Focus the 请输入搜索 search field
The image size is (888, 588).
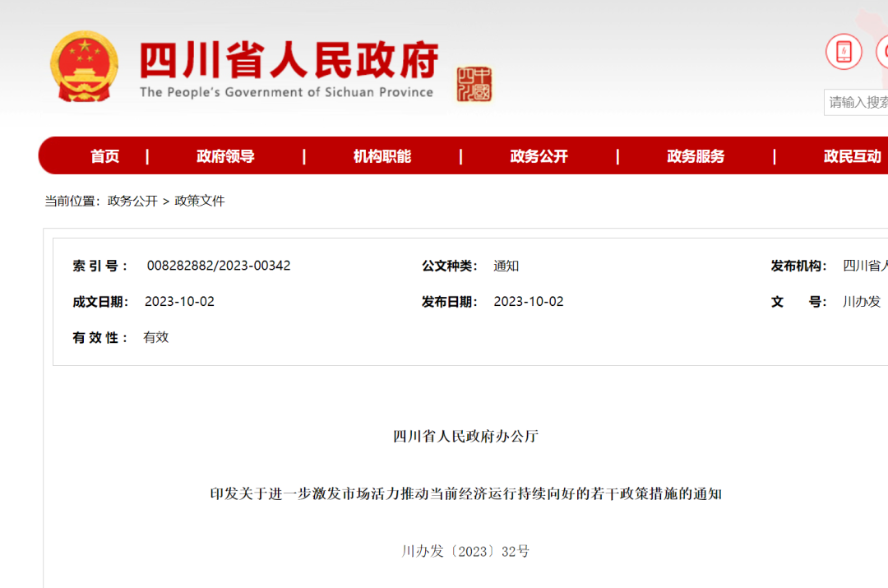[x=856, y=103]
